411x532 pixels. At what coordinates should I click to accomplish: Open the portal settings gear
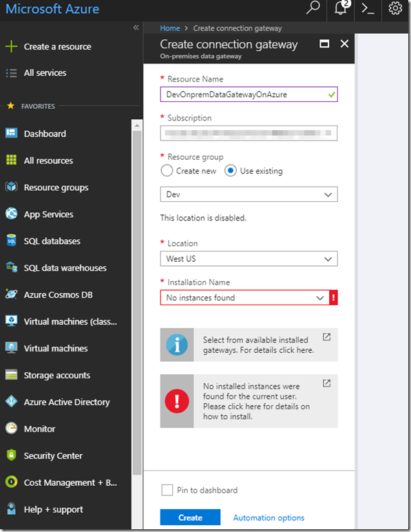coord(395,8)
